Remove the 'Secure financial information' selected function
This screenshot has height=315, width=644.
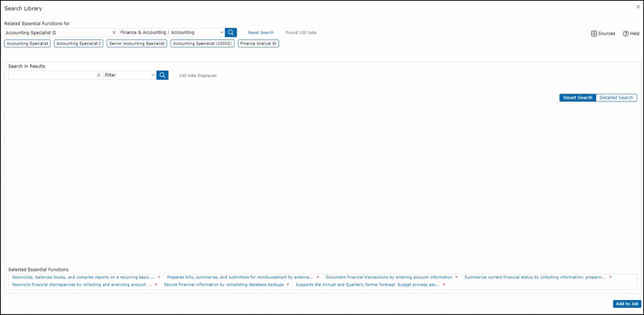point(287,284)
